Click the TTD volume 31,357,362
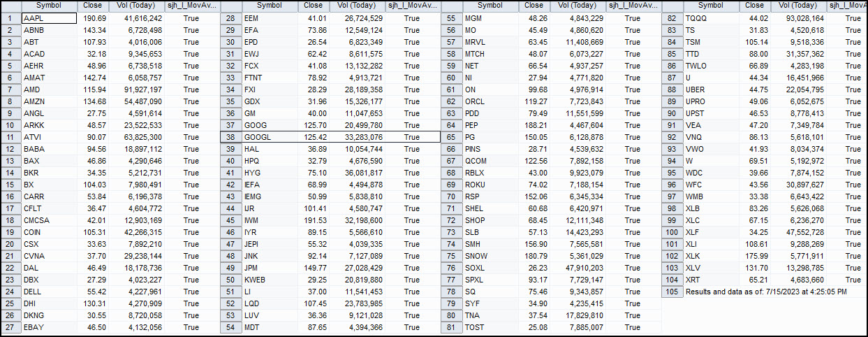Screen dimensions: 868x337 (x=798, y=54)
